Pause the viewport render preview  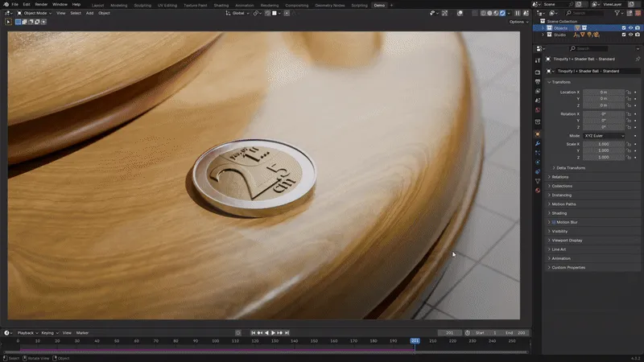(518, 13)
